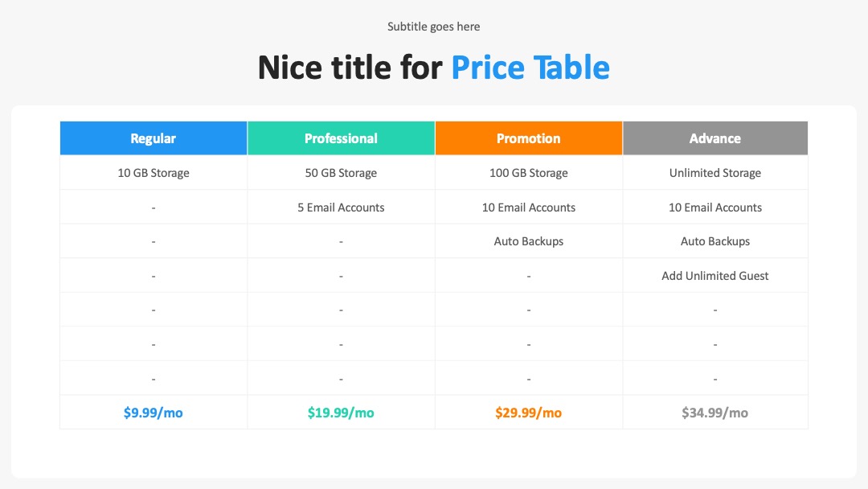Click 'Auto Backups' in Promotion column

(529, 241)
